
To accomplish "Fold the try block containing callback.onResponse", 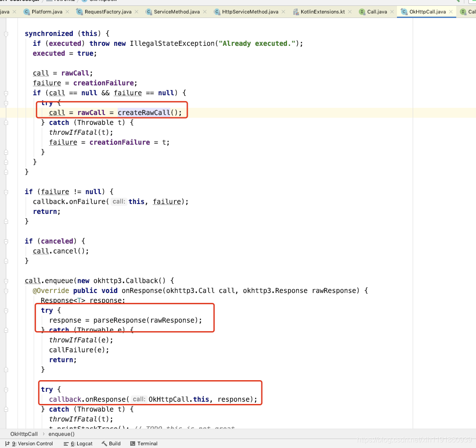I will coord(6,390).
